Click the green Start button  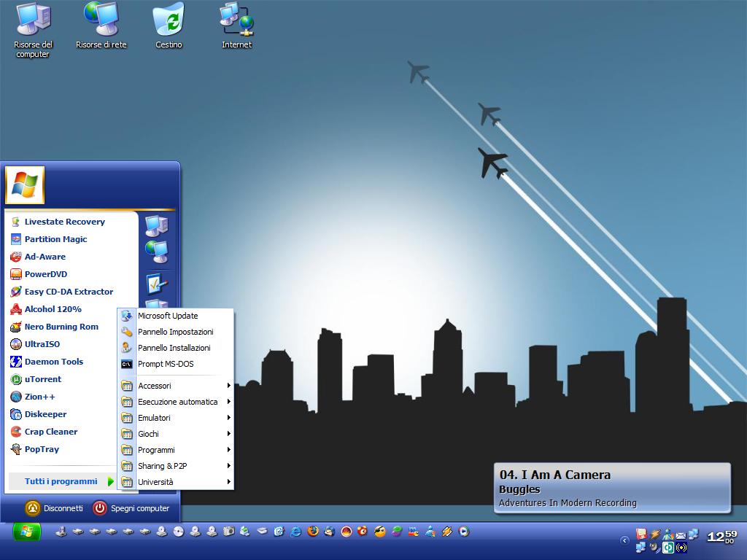tap(27, 532)
